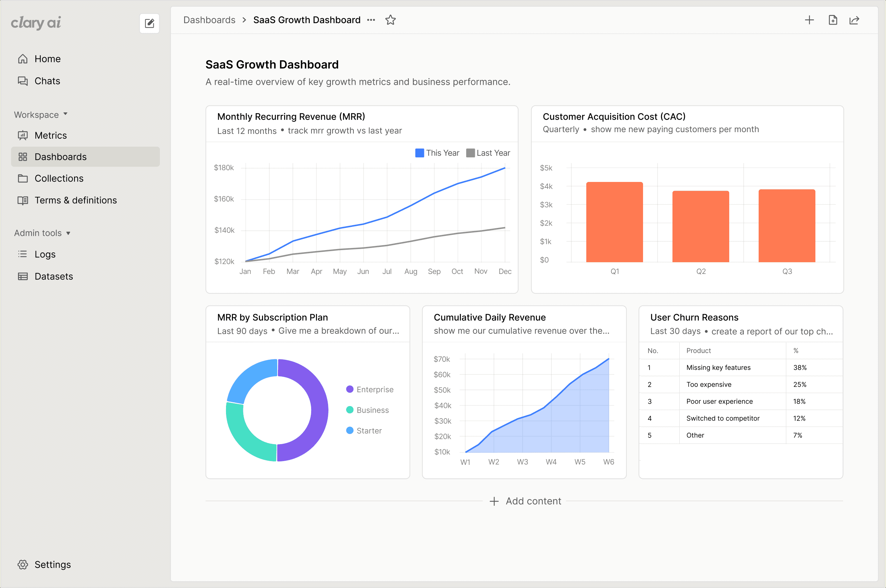This screenshot has width=886, height=588.
Task: Open Settings via the gear icon
Action: [23, 564]
